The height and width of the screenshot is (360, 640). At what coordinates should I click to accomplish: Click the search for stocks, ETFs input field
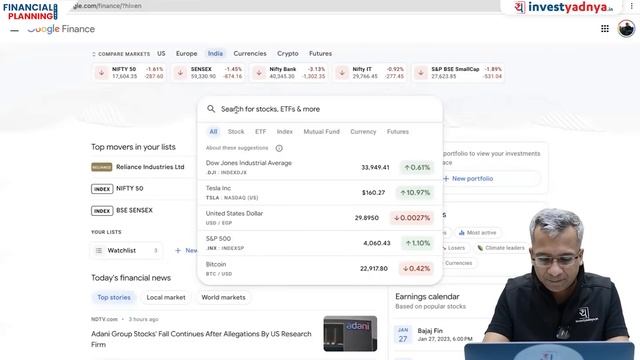pyautogui.click(x=320, y=109)
